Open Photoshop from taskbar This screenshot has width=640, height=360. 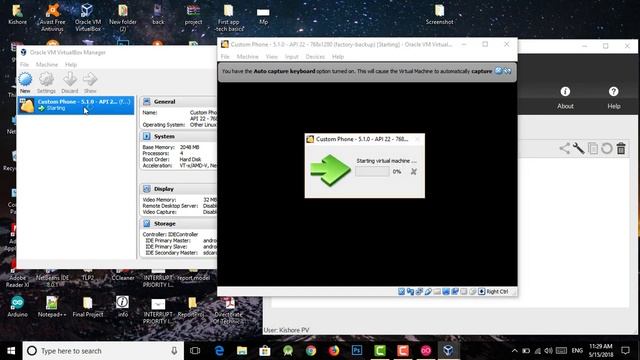[x=357, y=351]
